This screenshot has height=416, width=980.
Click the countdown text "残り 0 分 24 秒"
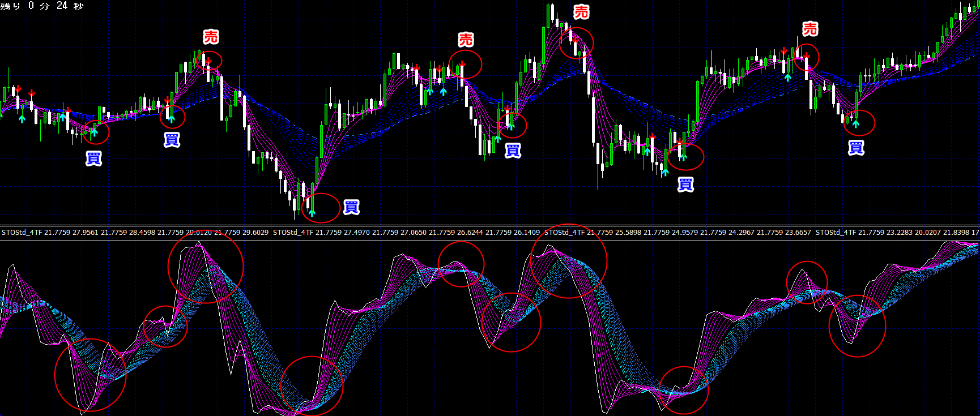tap(42, 6)
